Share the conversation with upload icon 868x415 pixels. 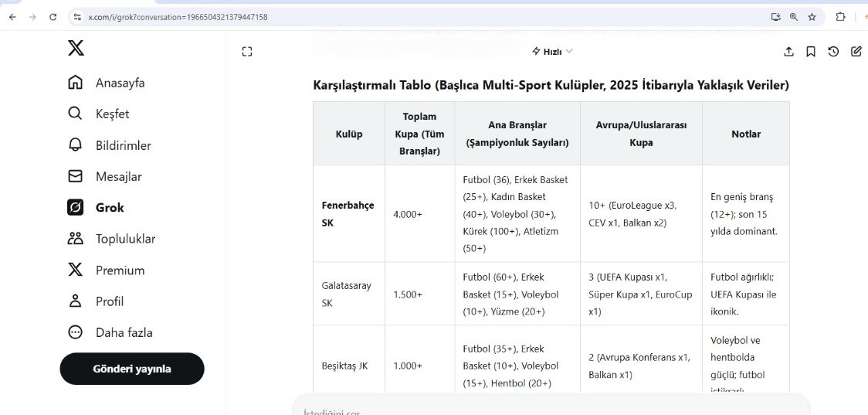coord(788,52)
